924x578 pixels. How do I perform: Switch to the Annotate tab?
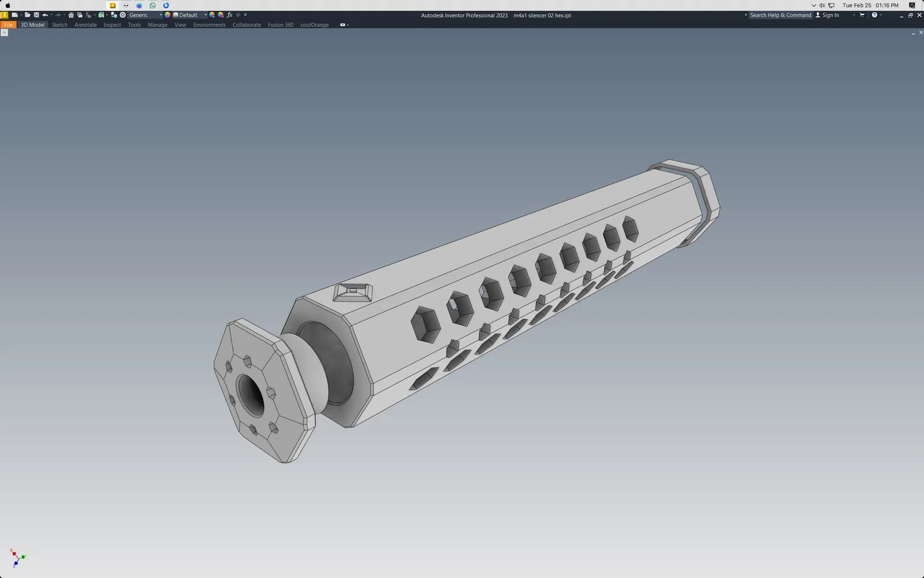click(85, 25)
